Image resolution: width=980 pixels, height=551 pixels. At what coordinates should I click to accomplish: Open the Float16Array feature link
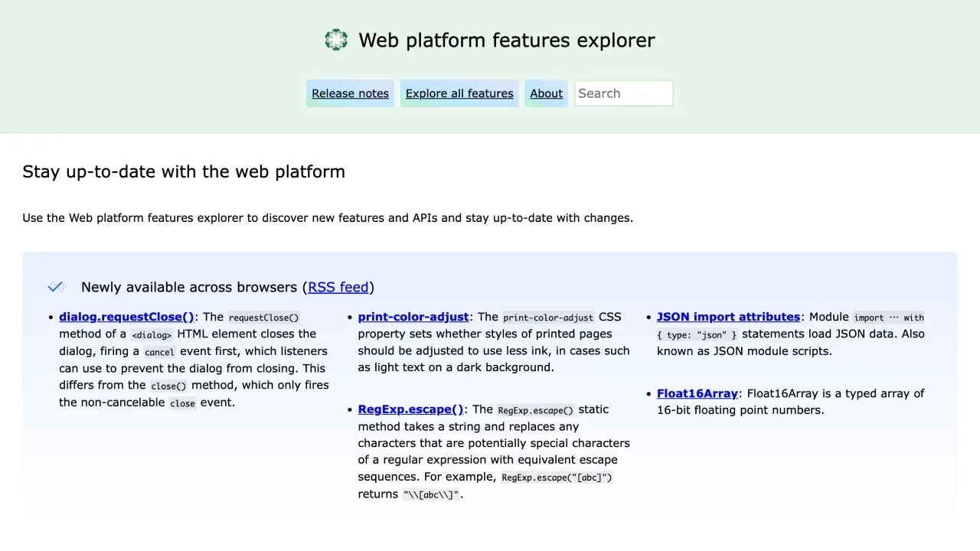[x=697, y=393]
